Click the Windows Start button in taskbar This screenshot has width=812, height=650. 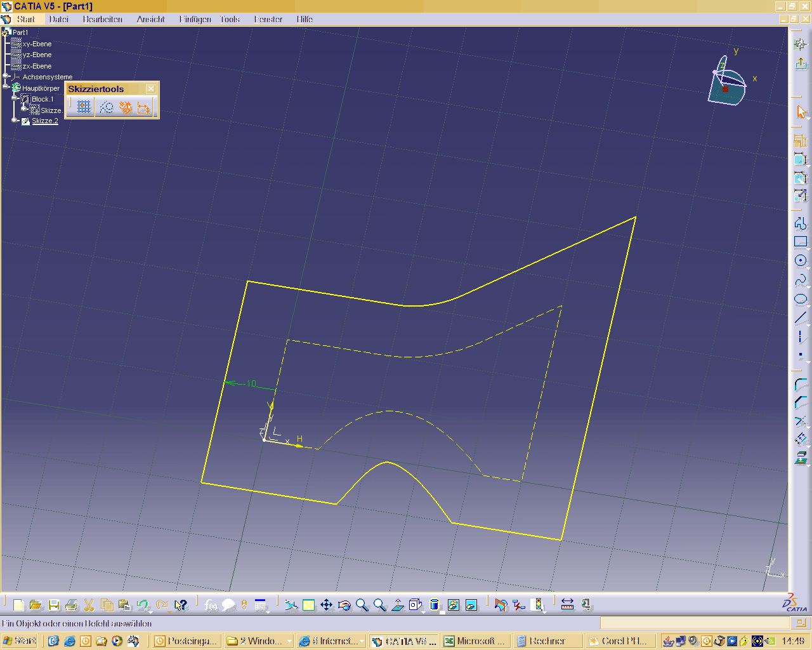[x=20, y=640]
